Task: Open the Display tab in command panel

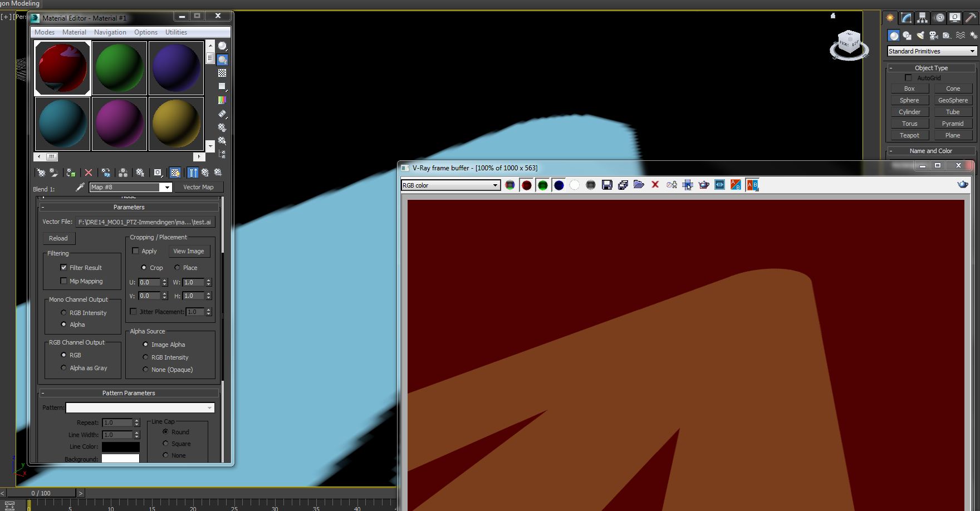Action: click(955, 18)
